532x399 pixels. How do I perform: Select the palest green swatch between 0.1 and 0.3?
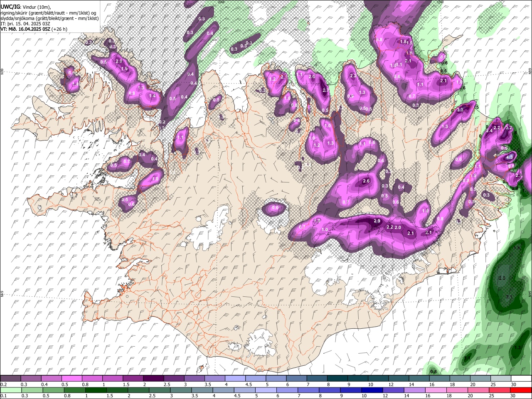[x=11, y=390]
